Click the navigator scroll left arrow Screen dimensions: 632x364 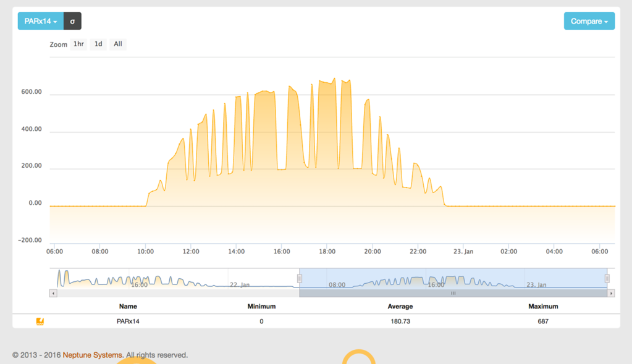click(x=53, y=294)
